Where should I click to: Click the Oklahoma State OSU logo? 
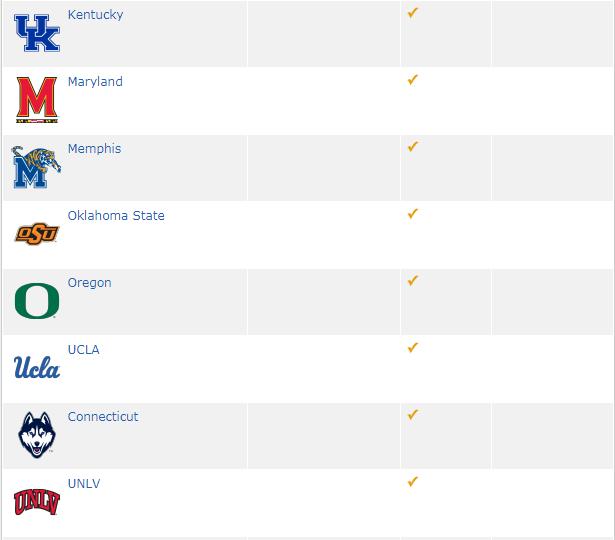pyautogui.click(x=36, y=234)
